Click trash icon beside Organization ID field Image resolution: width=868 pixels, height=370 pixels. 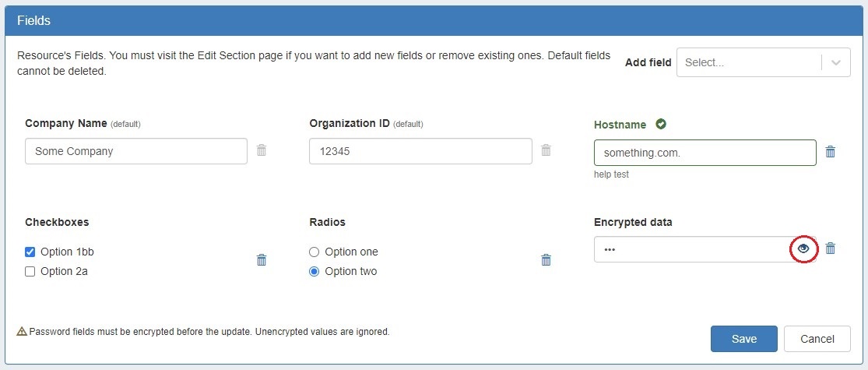546,150
